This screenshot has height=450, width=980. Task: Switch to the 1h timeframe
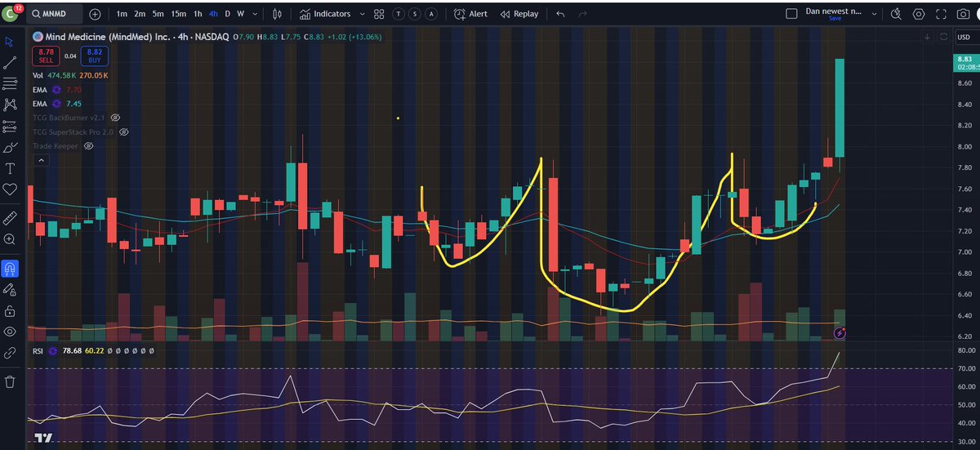click(x=198, y=14)
